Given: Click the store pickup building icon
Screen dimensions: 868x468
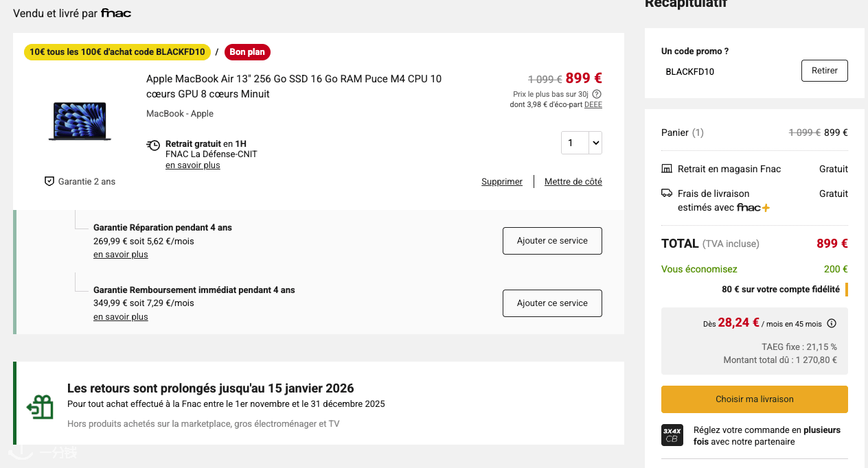Looking at the screenshot, I should click(x=666, y=169).
